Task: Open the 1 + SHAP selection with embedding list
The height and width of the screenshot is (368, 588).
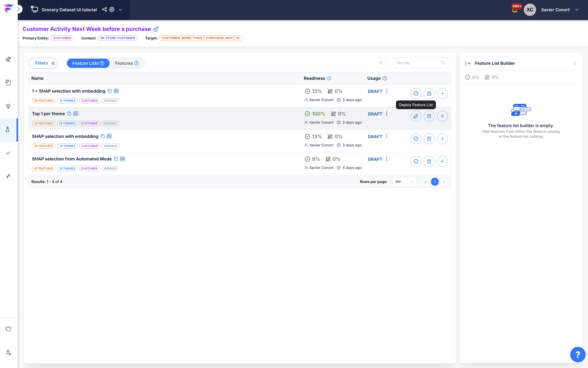Action: click(x=69, y=91)
